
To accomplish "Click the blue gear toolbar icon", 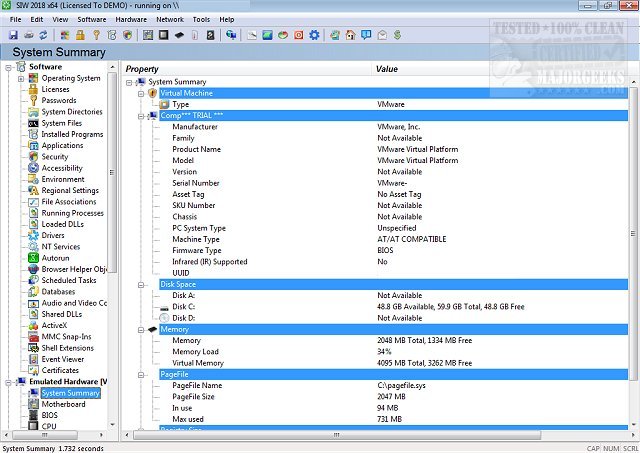I will [x=314, y=35].
